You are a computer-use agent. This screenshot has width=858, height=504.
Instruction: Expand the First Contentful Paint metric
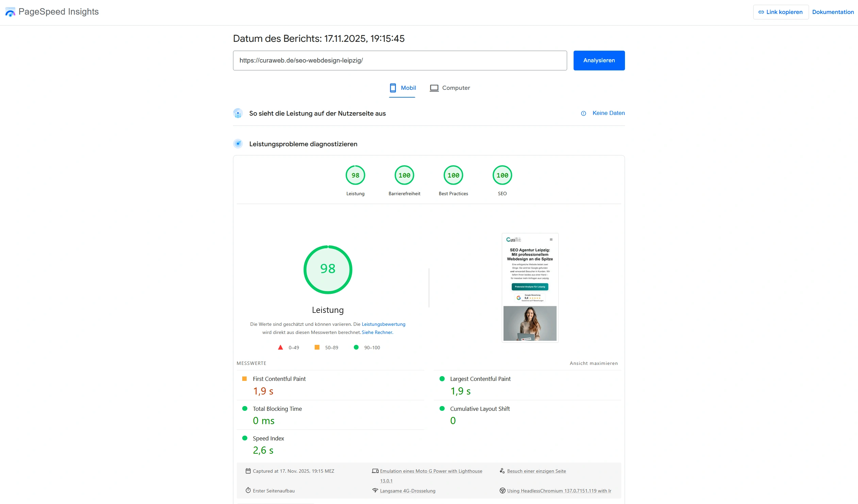[x=279, y=379]
